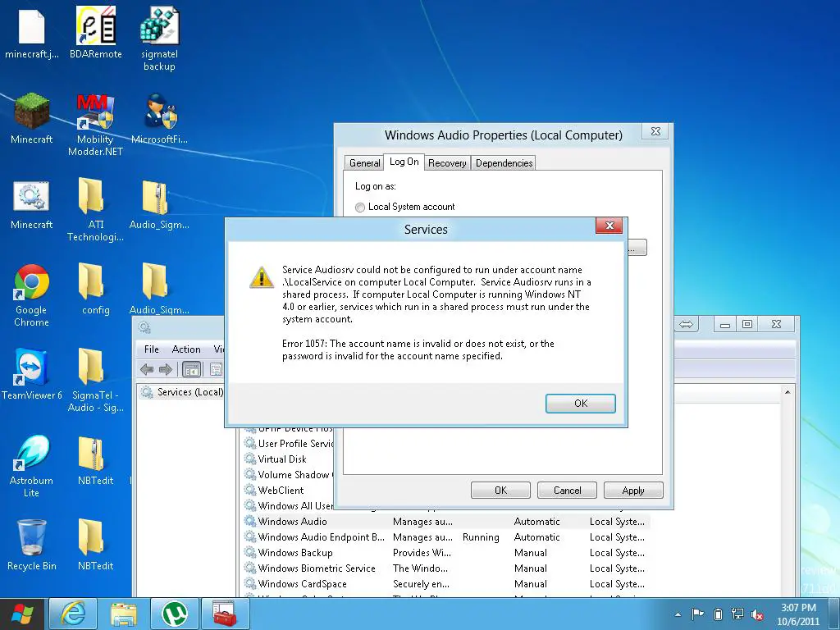
Task: Click the Back arrow in Services toolbar
Action: pos(147,369)
